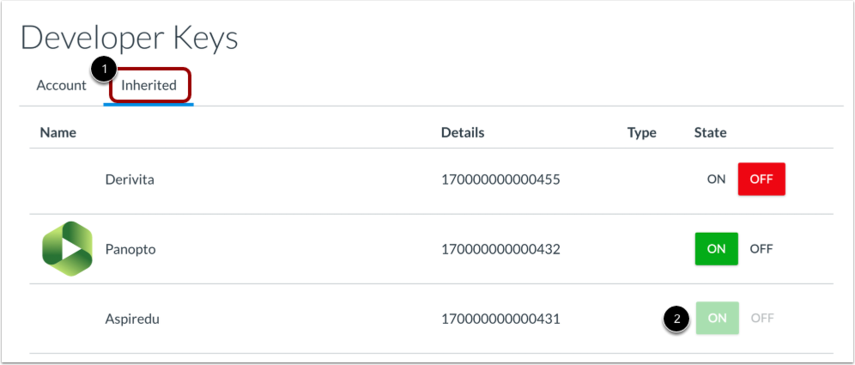Click the Derivita ID 170000000000455
855x365 pixels.
tap(501, 179)
